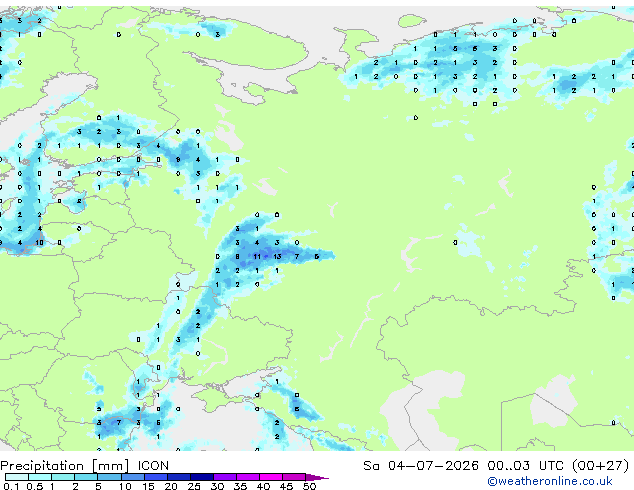Click the purple arrow tip above 50 mm
The height and width of the screenshot is (490, 634).
tap(317, 477)
